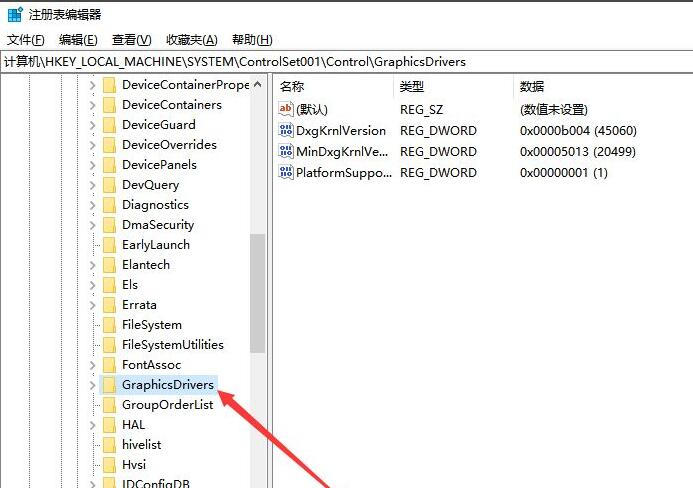
Task: Expand the DeviceContainers key chevron
Action: click(92, 105)
